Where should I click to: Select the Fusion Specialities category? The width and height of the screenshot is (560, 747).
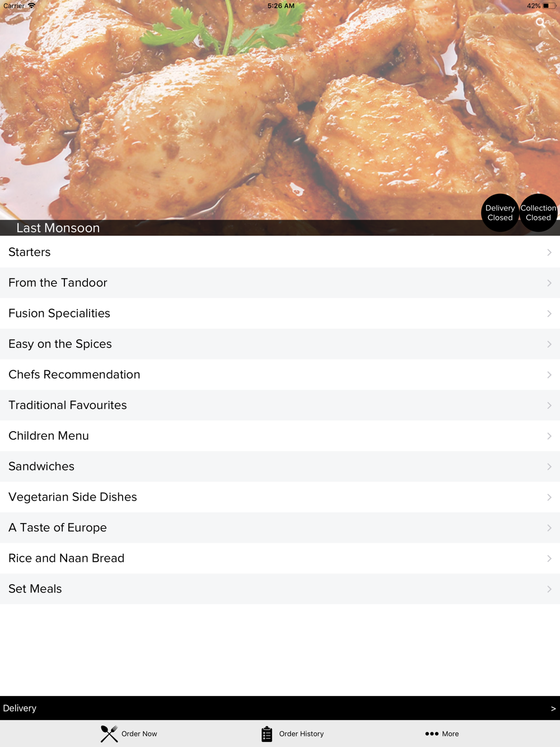pyautogui.click(x=280, y=314)
